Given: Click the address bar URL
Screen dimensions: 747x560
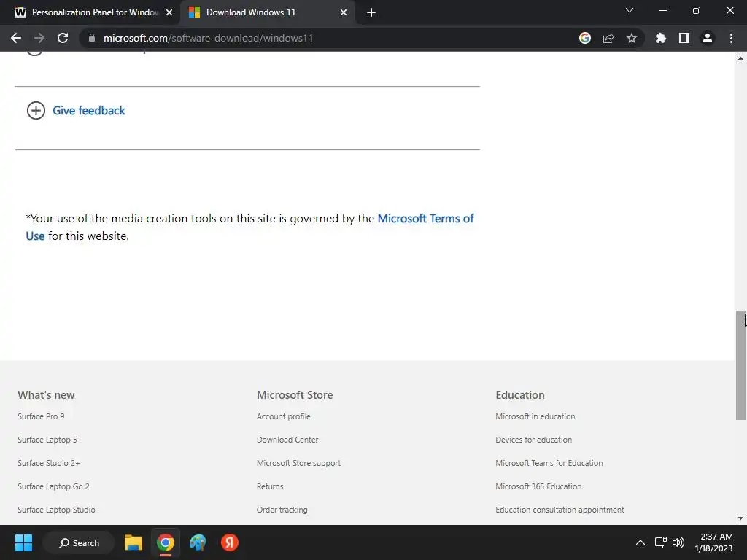Looking at the screenshot, I should click(208, 38).
